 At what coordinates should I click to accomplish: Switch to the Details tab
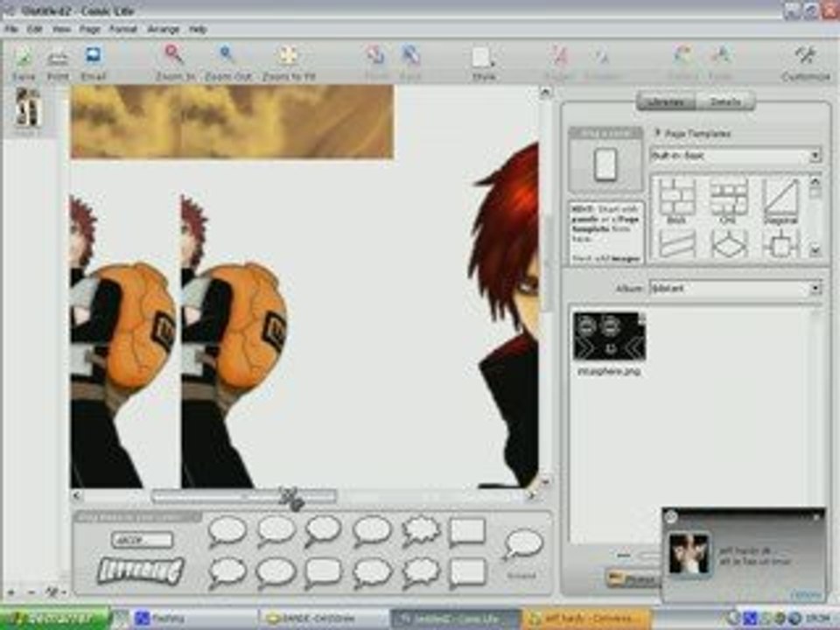click(x=724, y=101)
